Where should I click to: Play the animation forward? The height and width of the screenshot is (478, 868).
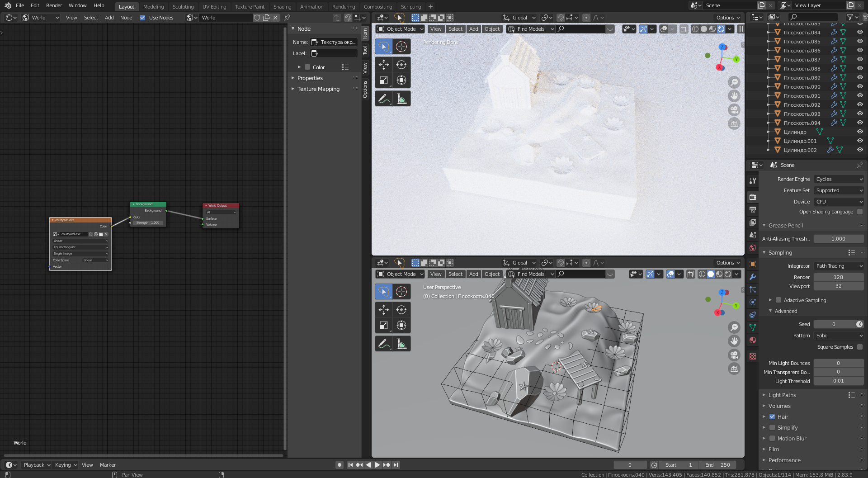point(377,465)
